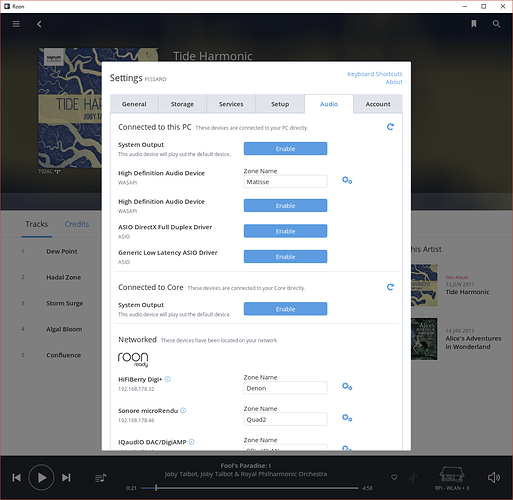Open the RPi - WLAN zone picker
The width and height of the screenshot is (513, 500).
tap(452, 479)
